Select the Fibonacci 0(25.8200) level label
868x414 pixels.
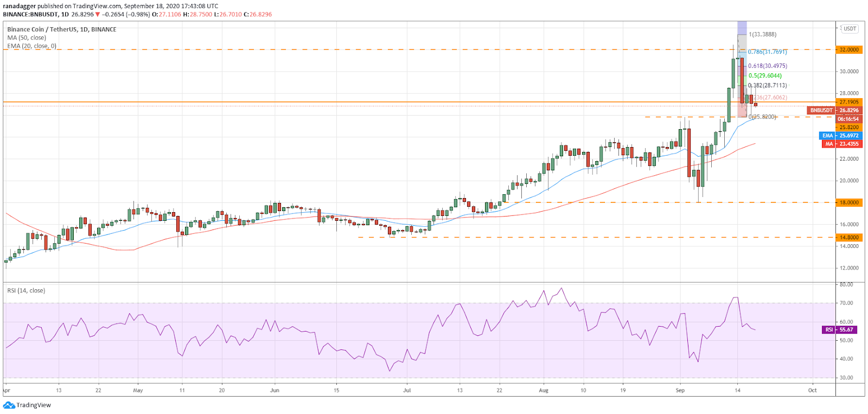762,117
